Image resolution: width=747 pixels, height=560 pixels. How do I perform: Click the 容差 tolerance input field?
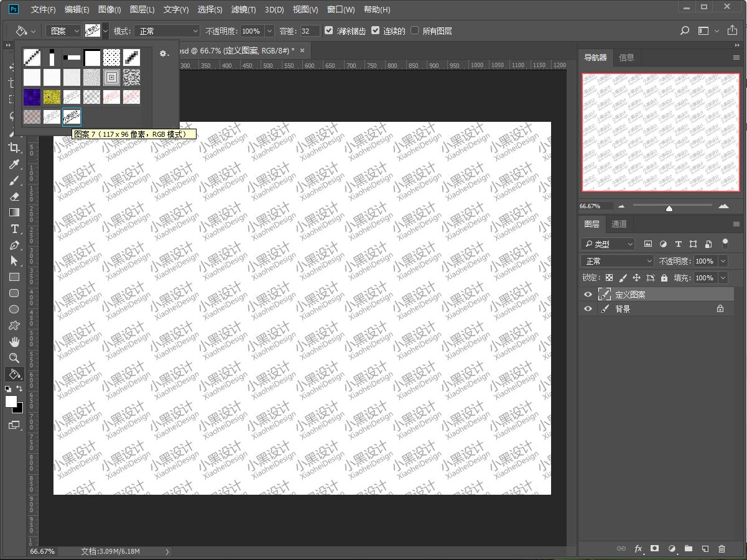coord(309,31)
